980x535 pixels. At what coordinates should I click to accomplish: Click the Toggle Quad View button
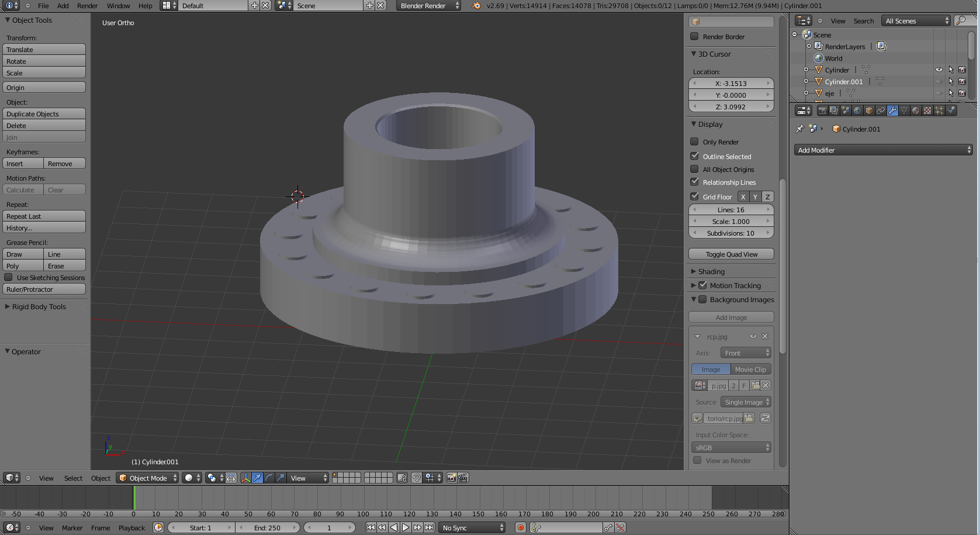[x=731, y=254]
